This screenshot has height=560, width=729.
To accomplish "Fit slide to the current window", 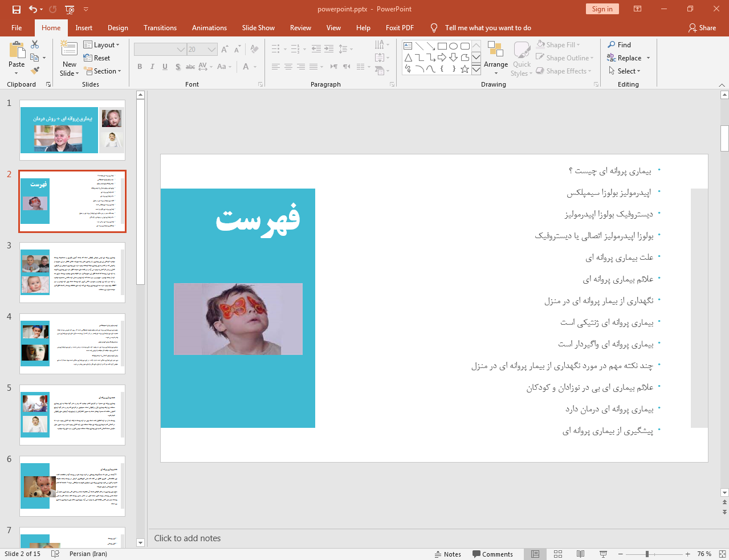I will click(722, 554).
